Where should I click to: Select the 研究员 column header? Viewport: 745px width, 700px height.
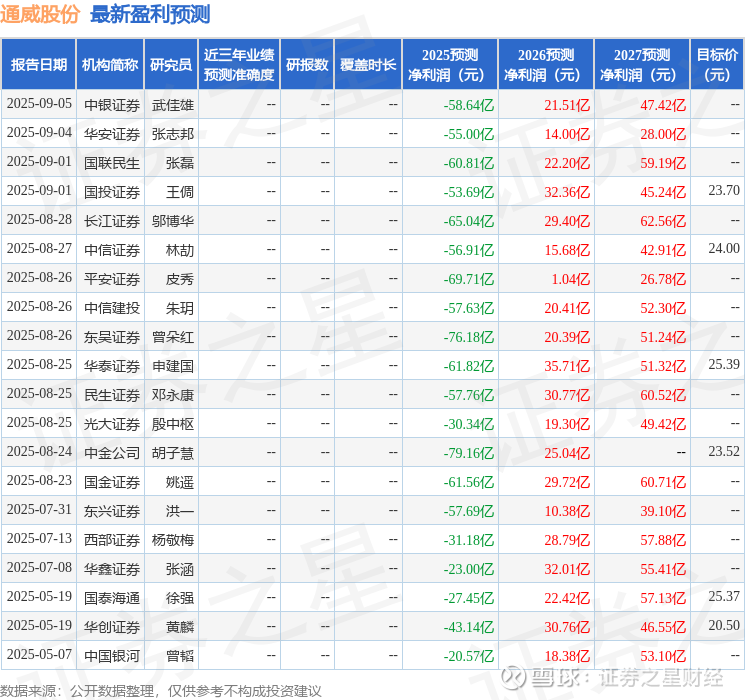171,65
